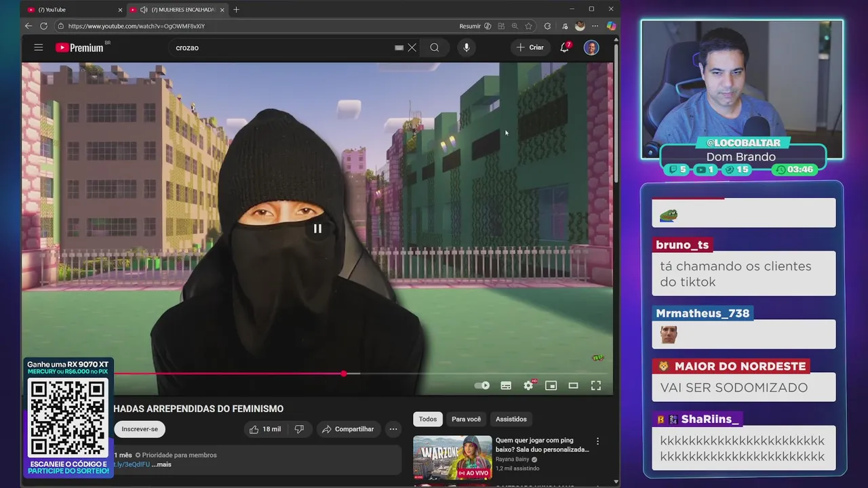Click the 3eQdIFU link in description
The image size is (868, 488).
coord(132,464)
